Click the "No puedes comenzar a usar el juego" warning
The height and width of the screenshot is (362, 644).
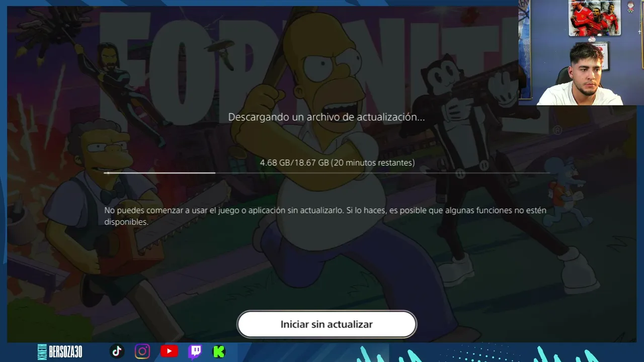325,216
